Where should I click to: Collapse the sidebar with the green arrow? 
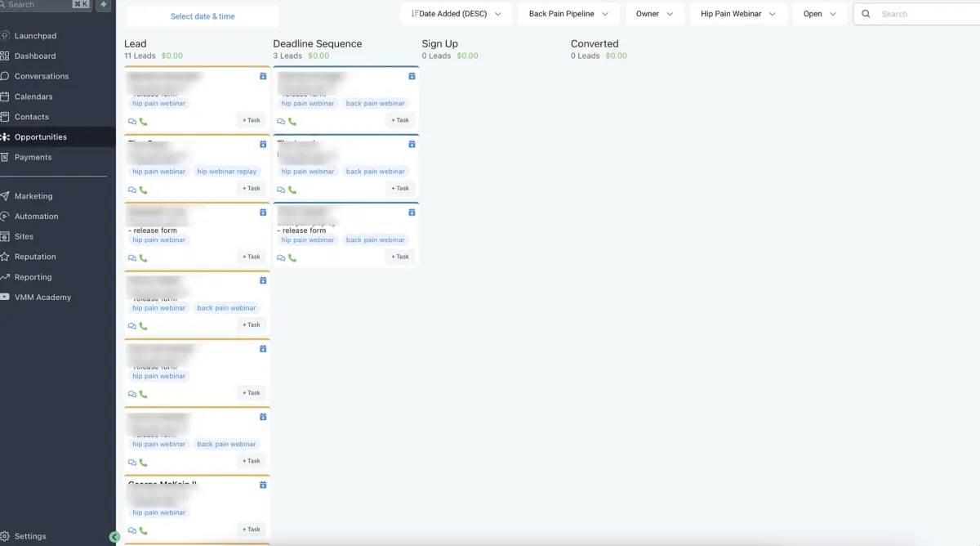(114, 537)
